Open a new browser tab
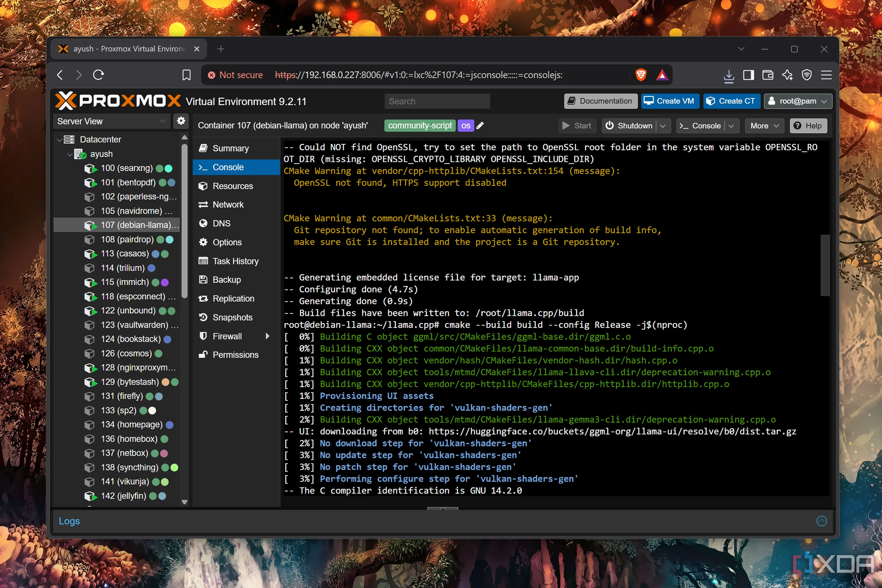Image resolution: width=882 pixels, height=588 pixels. coord(221,49)
